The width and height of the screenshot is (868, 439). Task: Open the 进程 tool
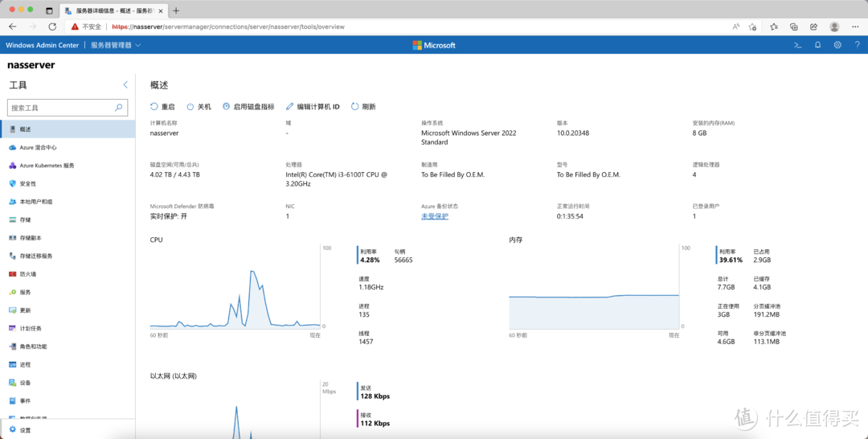pyautogui.click(x=68, y=364)
